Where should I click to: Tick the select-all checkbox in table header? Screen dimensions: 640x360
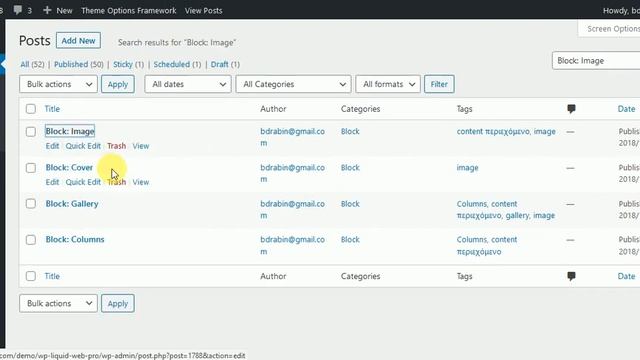(31, 109)
